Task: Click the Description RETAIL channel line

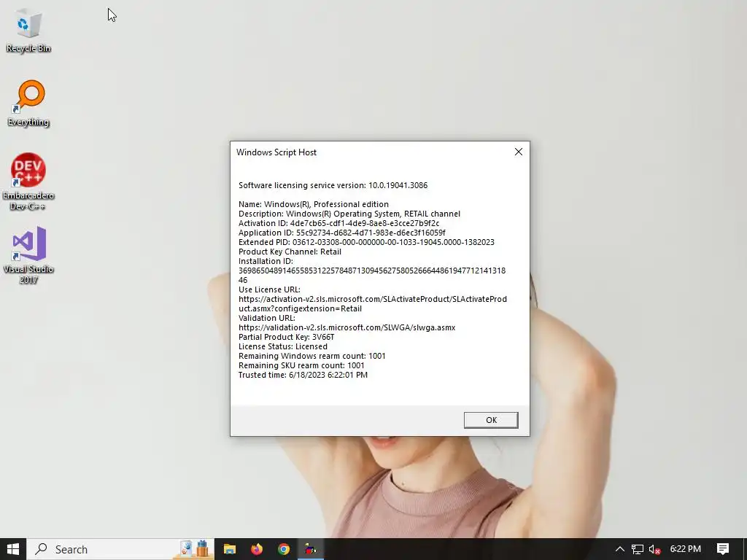Action: [x=349, y=214]
